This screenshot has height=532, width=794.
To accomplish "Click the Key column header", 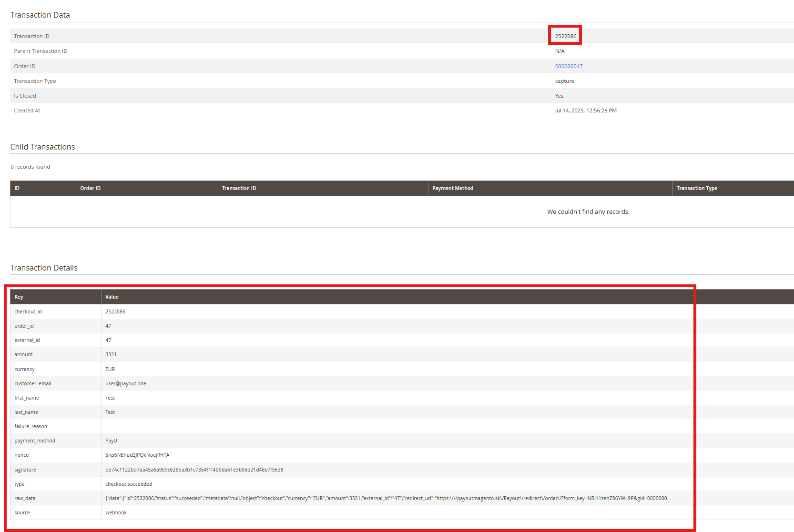I will pos(19,297).
